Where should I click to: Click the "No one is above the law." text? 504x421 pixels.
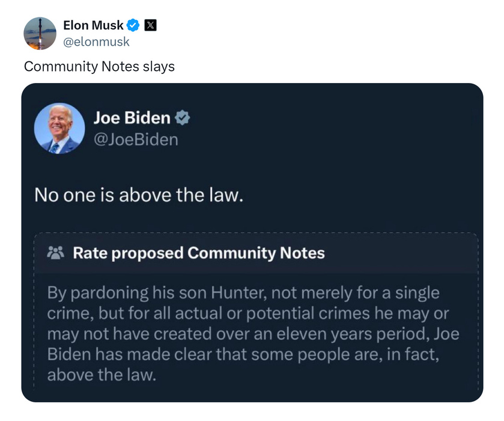139,195
